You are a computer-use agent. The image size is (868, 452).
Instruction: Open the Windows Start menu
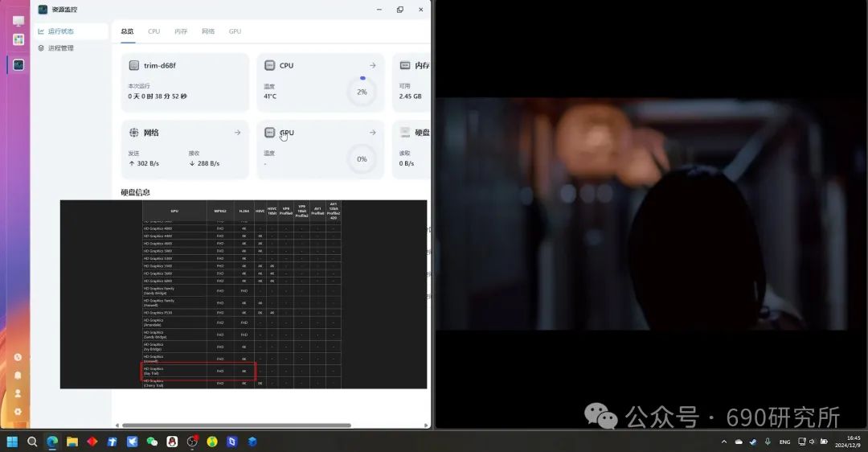[12, 442]
